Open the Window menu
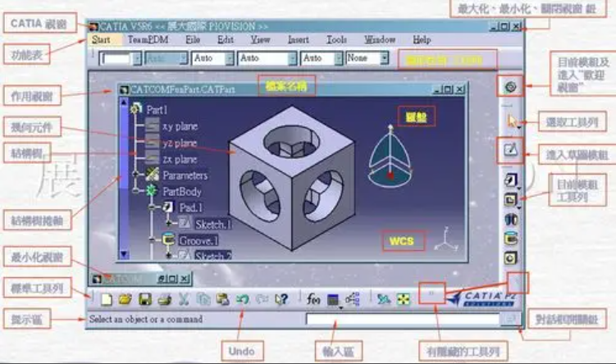This screenshot has height=364, width=616. (x=380, y=39)
